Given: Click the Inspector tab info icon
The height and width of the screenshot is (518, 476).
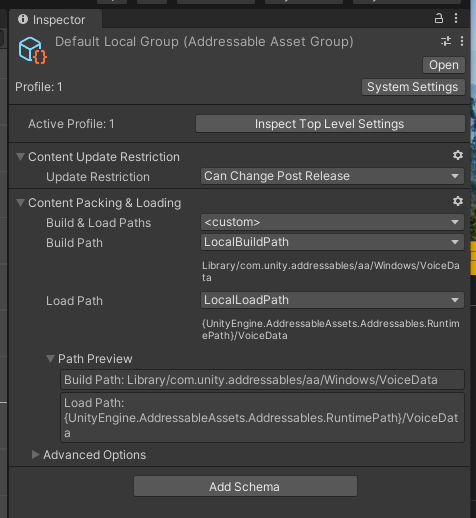Looking at the screenshot, I should click(23, 19).
